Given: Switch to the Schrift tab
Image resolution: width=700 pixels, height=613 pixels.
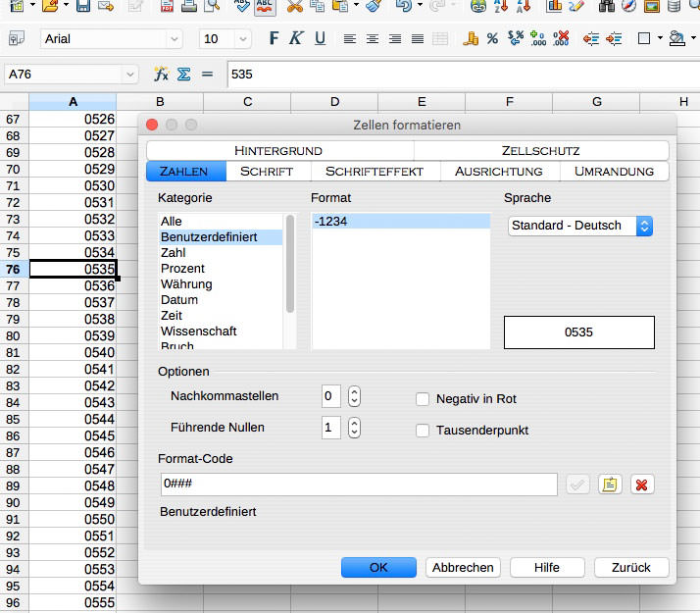Looking at the screenshot, I should (x=267, y=172).
